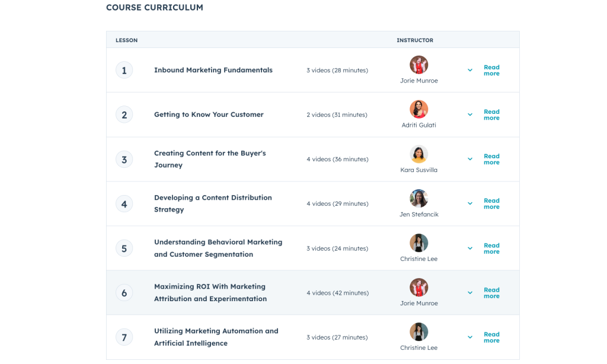Click Jorie Munroe's avatar in Lesson 6
607x364 pixels.
click(418, 288)
